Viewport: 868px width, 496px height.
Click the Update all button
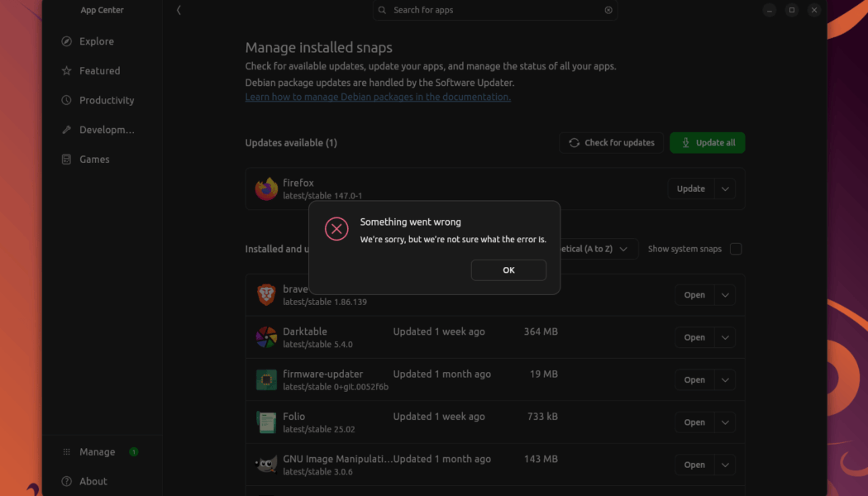coord(707,143)
